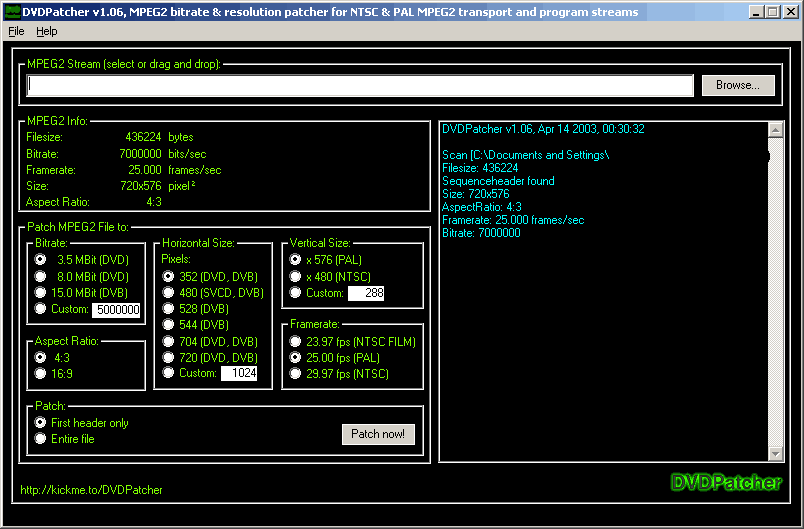Click the log scrollbar up arrow

775,130
